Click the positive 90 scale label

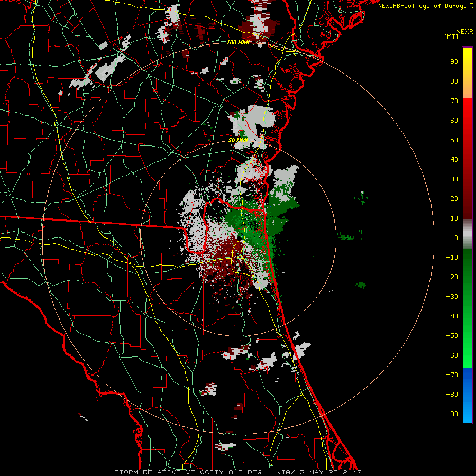click(x=454, y=62)
